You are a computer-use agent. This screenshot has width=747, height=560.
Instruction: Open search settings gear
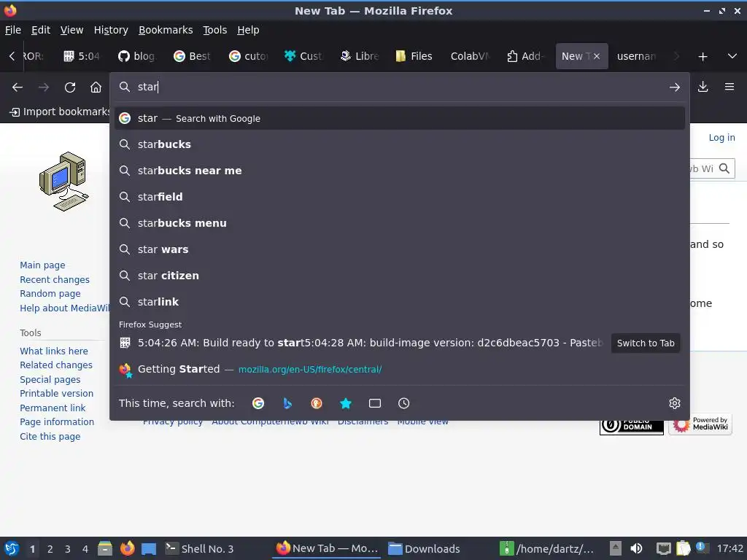[674, 403]
